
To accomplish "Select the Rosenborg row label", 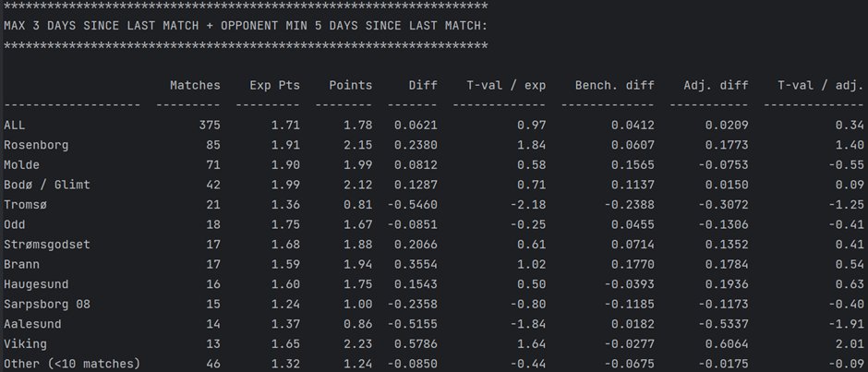I will pos(36,145).
